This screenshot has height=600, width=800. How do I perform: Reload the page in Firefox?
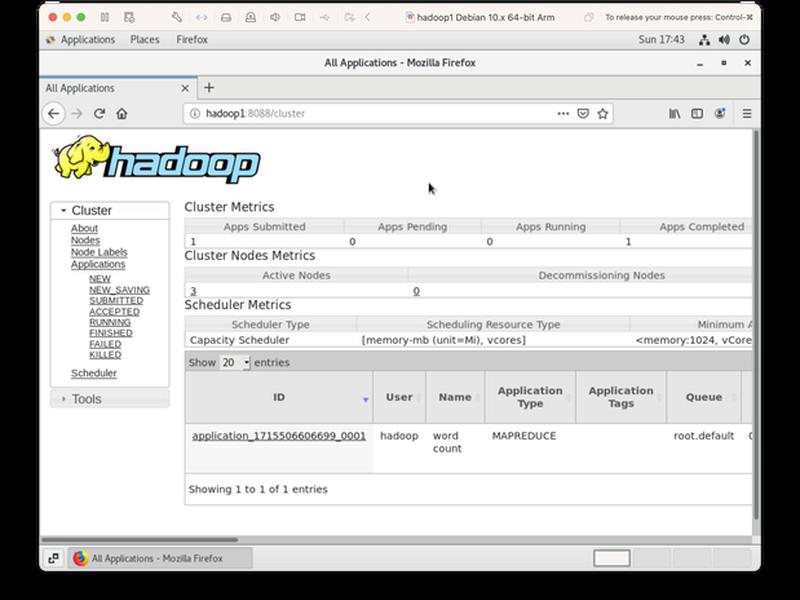pyautogui.click(x=99, y=113)
